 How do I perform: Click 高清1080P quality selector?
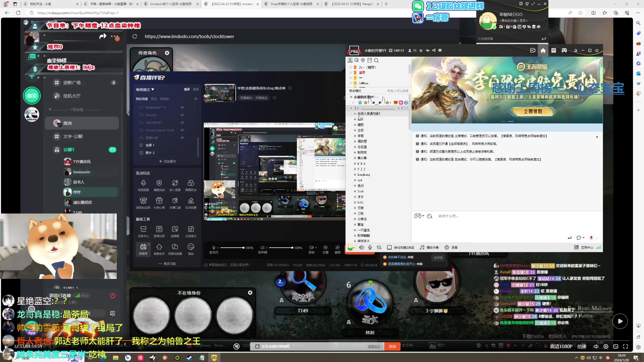pyautogui.click(x=561, y=347)
